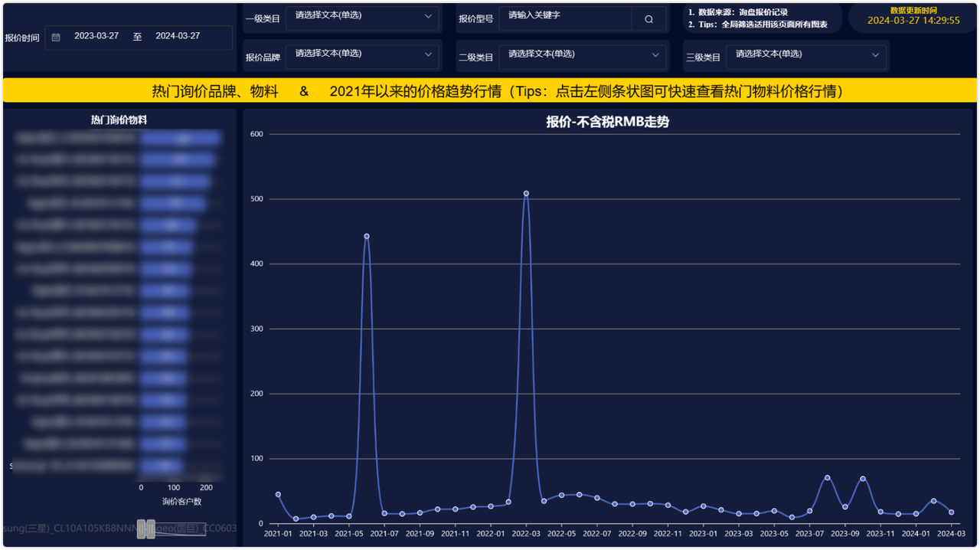Click the end date 2024-03-27 field
980x550 pixels.
(178, 36)
